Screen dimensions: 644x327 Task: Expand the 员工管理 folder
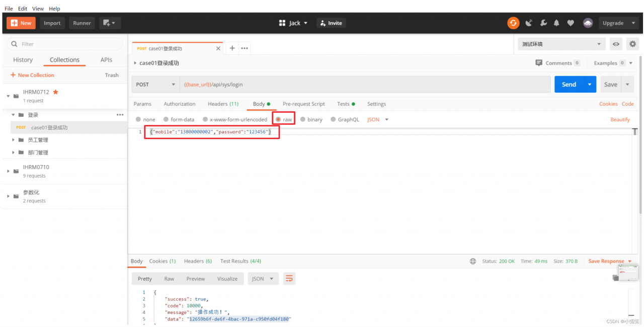(14, 140)
